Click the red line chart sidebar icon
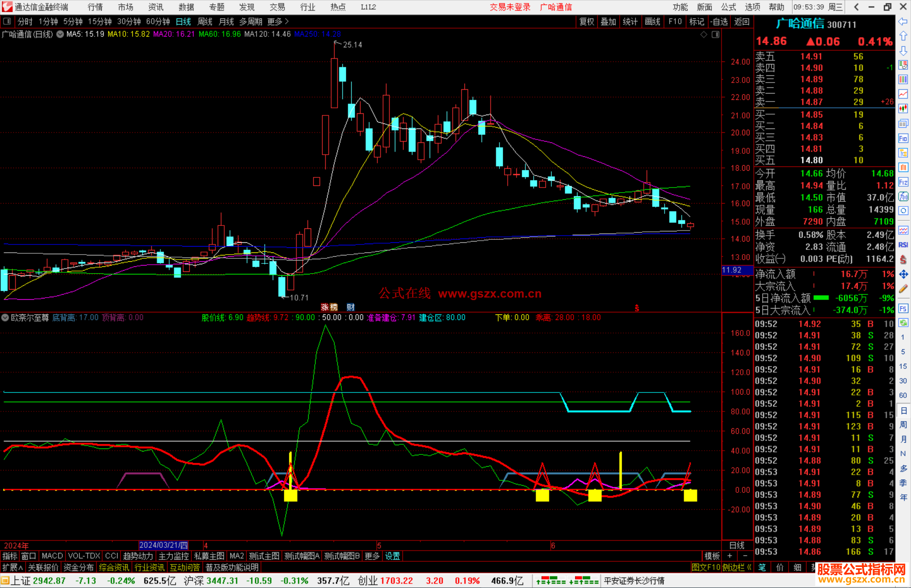This screenshot has height=588, width=911. click(x=903, y=94)
